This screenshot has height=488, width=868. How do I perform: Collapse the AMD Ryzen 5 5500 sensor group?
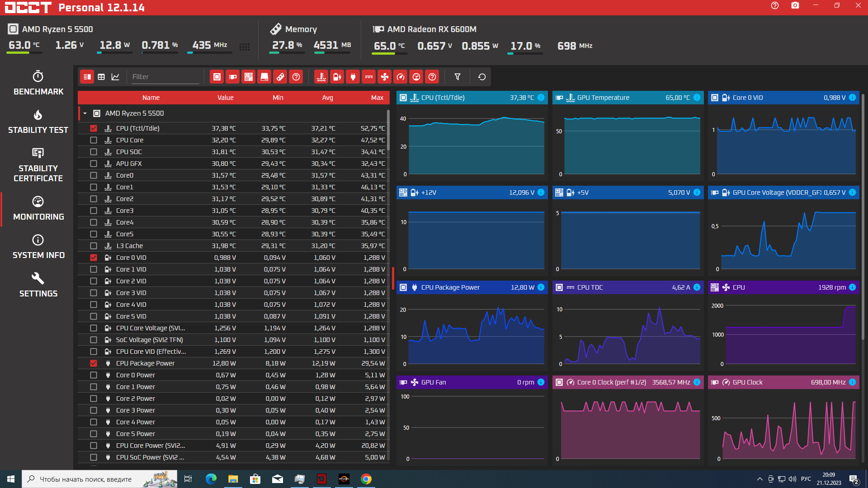click(85, 113)
